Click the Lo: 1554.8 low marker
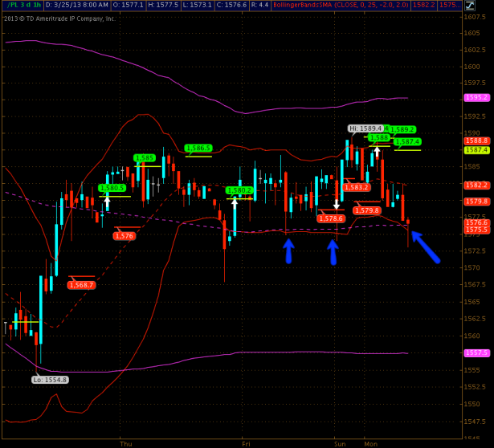Screen dimensions: 494x448 50,379
